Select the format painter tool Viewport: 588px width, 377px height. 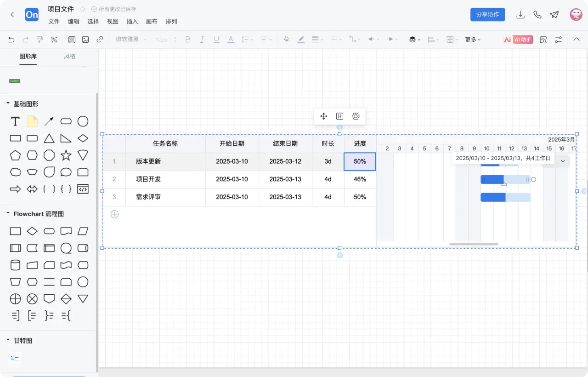[40, 40]
